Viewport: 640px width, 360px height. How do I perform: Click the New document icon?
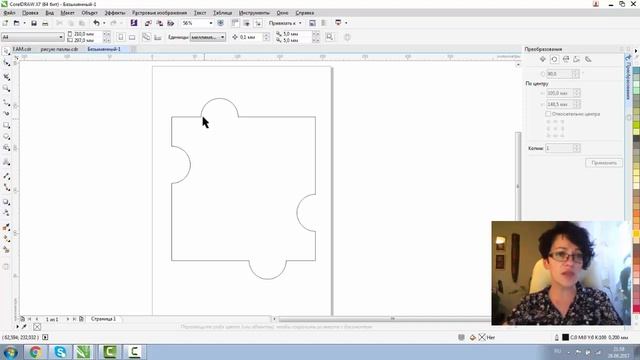point(5,23)
